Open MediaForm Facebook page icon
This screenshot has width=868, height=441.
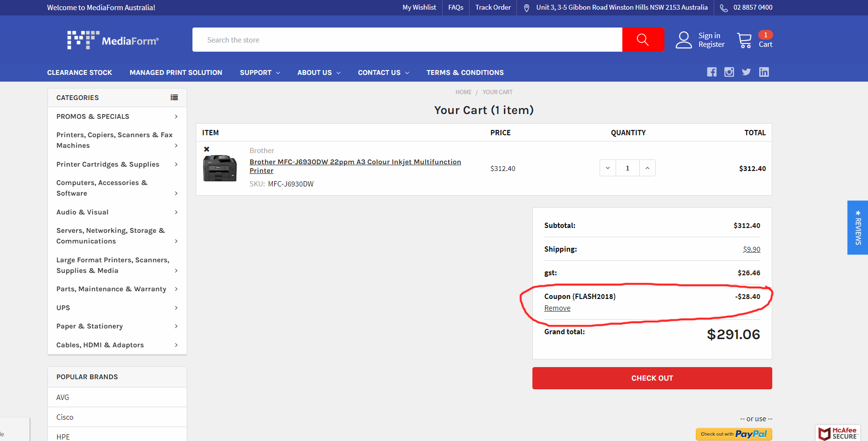[712, 72]
